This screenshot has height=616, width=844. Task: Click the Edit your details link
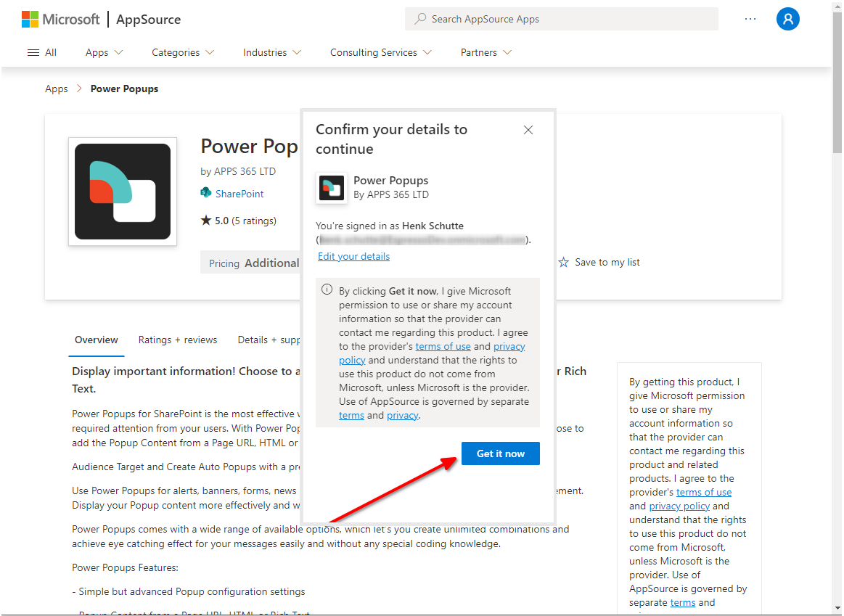click(354, 256)
